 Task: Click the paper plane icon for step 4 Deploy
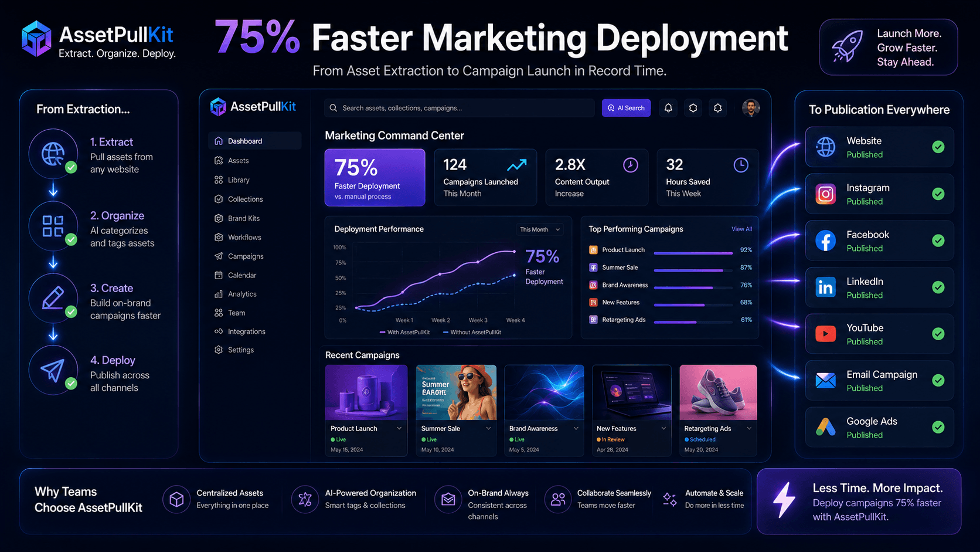53,370
